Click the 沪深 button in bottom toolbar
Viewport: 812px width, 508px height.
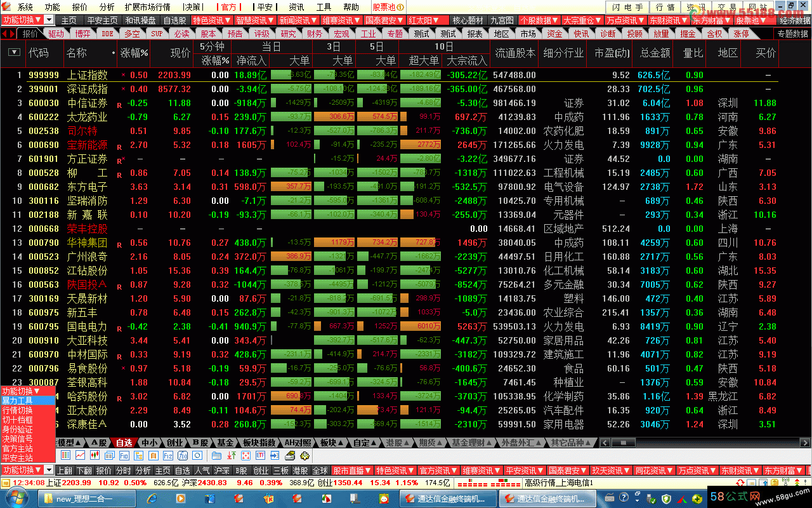[221, 471]
